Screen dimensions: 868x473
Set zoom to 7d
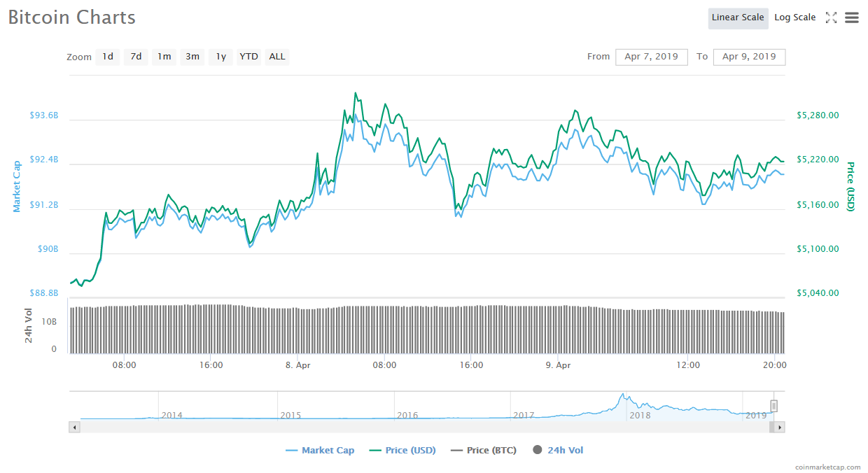[136, 57]
